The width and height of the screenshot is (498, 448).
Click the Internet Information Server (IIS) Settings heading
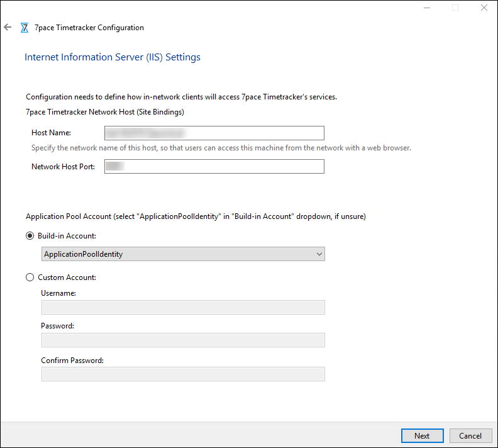point(113,57)
